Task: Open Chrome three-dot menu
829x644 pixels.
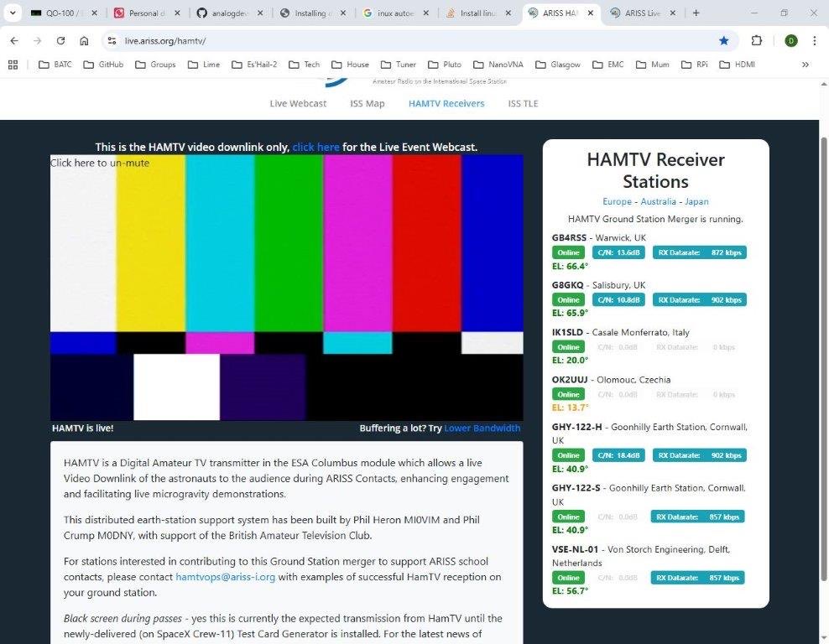Action: tap(814, 41)
